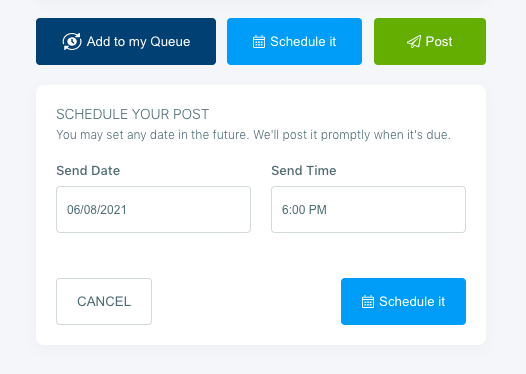The width and height of the screenshot is (526, 374).
Task: Click the CANCEL button
Action: [104, 302]
